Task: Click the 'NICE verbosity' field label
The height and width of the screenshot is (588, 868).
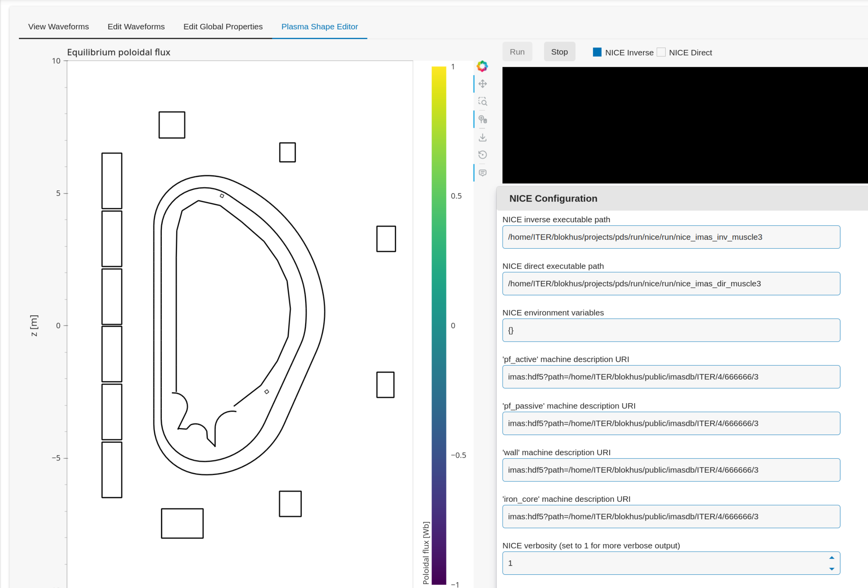Action: point(591,546)
